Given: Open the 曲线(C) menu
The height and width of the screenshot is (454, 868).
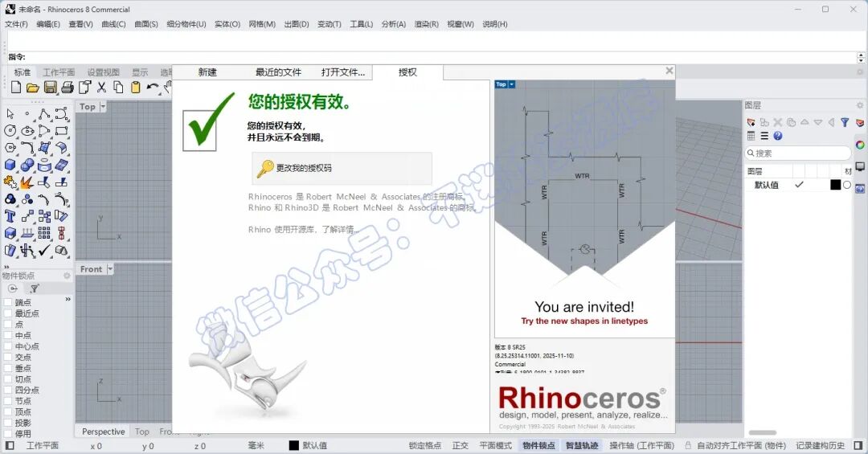Looking at the screenshot, I should (x=113, y=24).
